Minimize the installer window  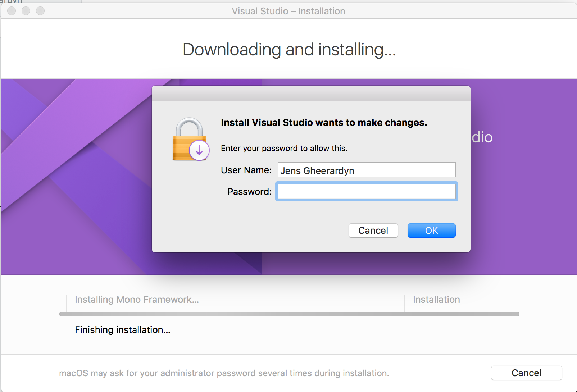[26, 11]
